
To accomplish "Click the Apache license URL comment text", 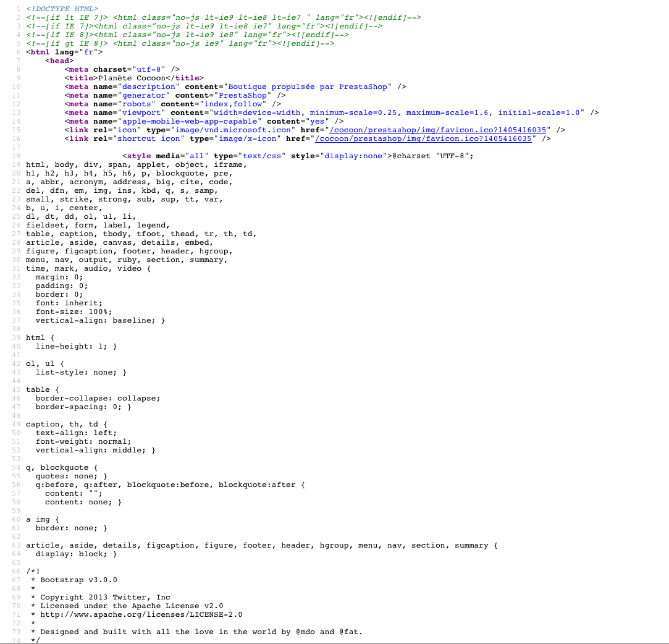I will point(141,614).
